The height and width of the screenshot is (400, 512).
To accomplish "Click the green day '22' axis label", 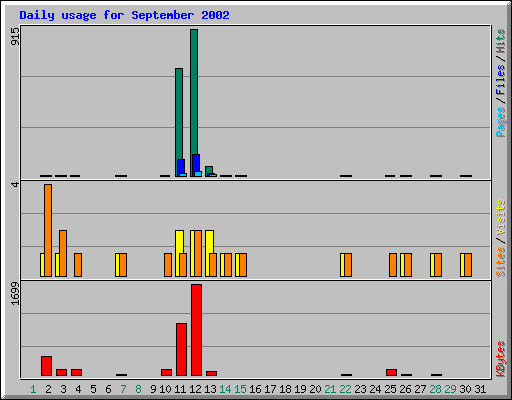I will 345,389.
